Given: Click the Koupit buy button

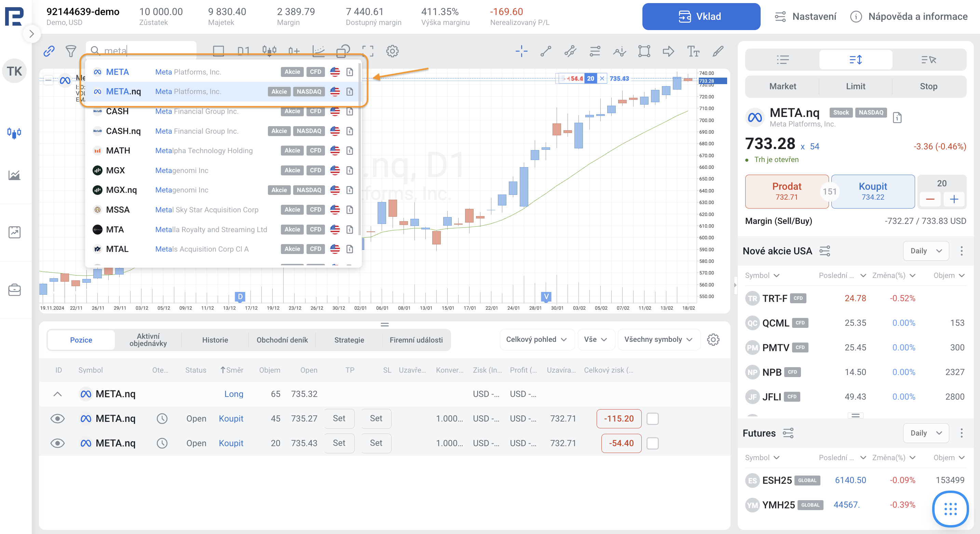Looking at the screenshot, I should pyautogui.click(x=873, y=191).
